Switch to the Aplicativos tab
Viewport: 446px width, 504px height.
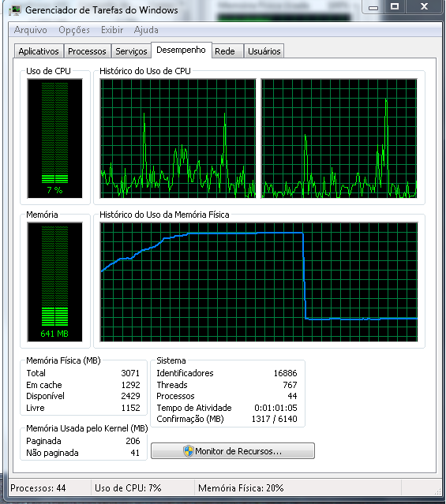[x=39, y=51]
